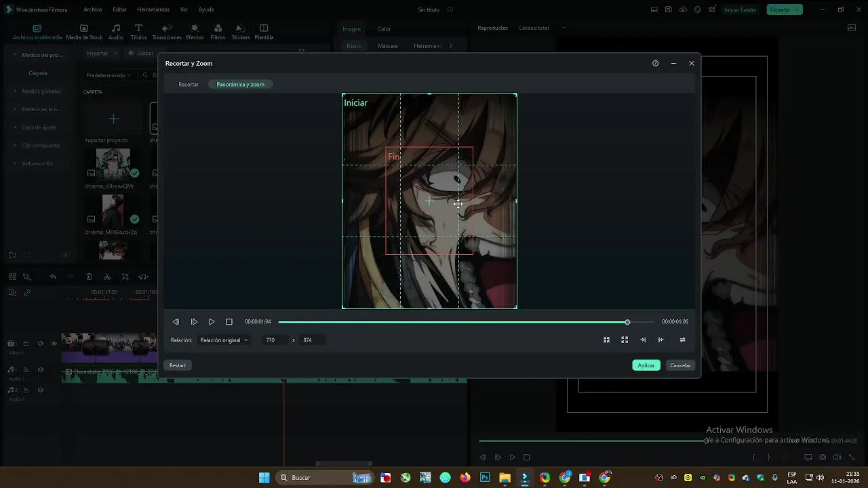Expand the Influence Kit tree item
Viewport: 868px width, 488px height.
click(x=15, y=163)
